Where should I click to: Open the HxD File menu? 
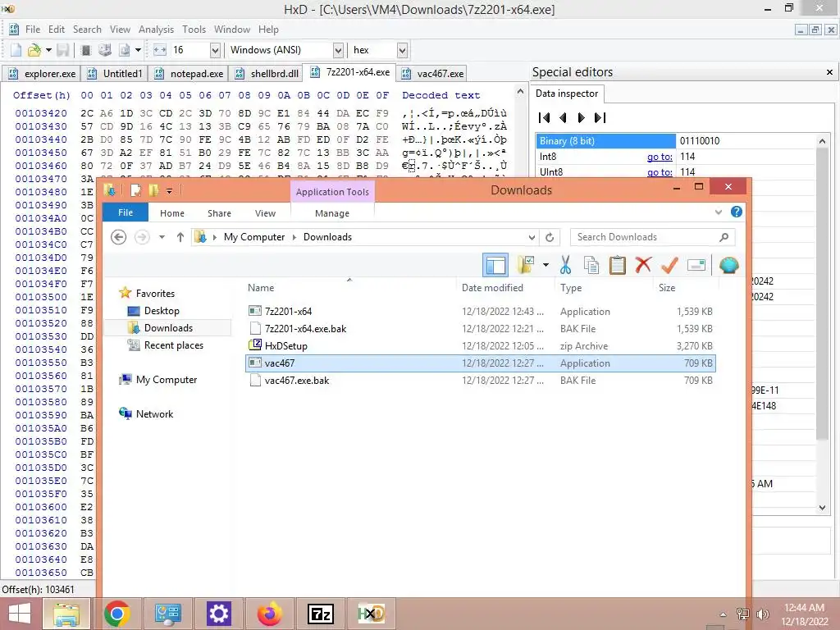point(33,30)
